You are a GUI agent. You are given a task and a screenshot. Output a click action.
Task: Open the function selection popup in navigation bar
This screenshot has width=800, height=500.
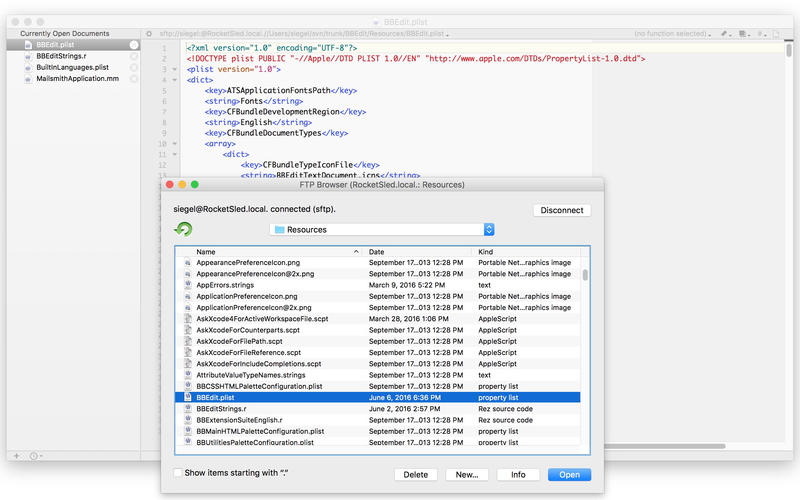click(672, 34)
